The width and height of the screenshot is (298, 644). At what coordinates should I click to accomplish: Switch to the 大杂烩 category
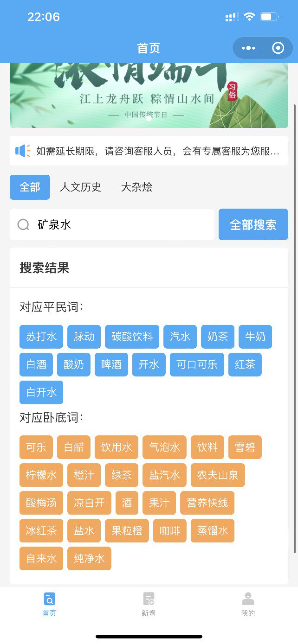click(x=136, y=187)
